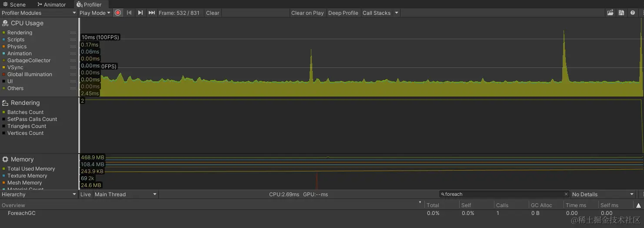The width and height of the screenshot is (644, 228).
Task: Grab the reorder handle beside Scripts
Action: 73,40
